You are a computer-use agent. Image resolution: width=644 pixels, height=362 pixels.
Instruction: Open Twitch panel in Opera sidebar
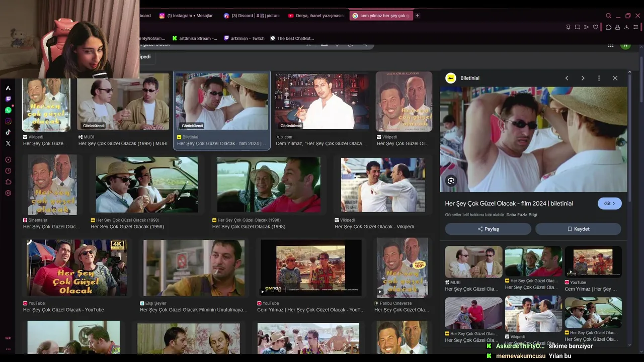point(8,99)
